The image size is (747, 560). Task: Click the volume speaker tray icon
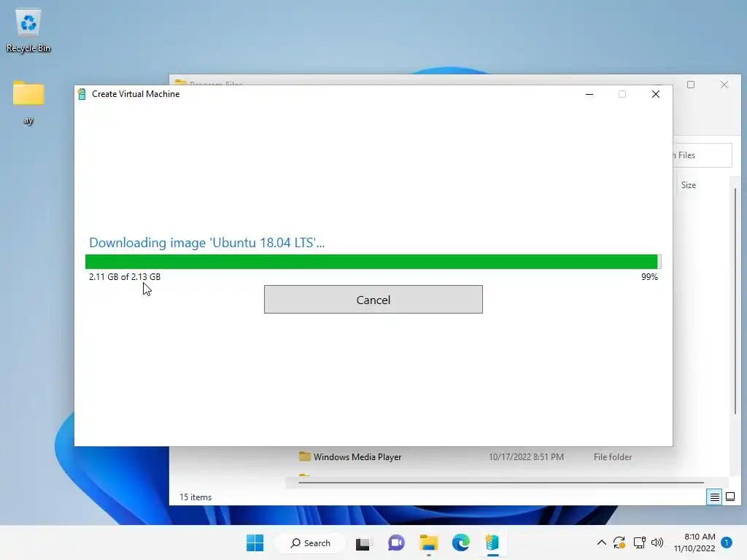point(657,542)
